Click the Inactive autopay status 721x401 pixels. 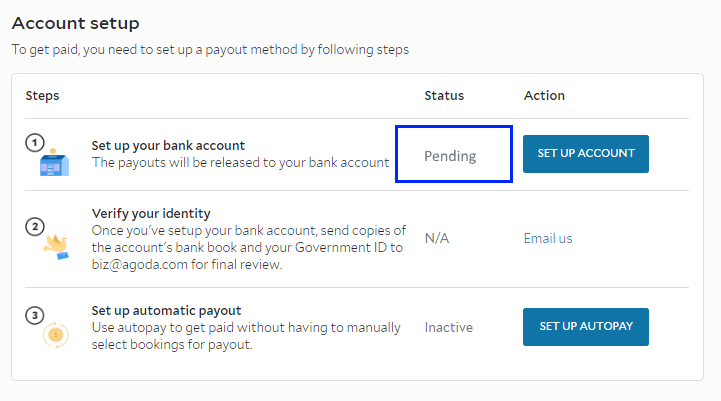pos(448,327)
